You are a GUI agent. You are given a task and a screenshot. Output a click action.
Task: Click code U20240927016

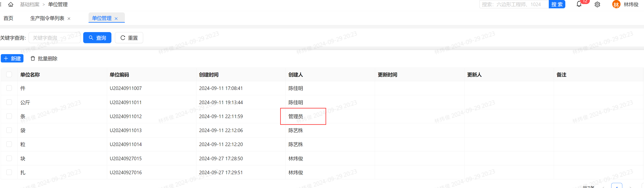(126, 172)
